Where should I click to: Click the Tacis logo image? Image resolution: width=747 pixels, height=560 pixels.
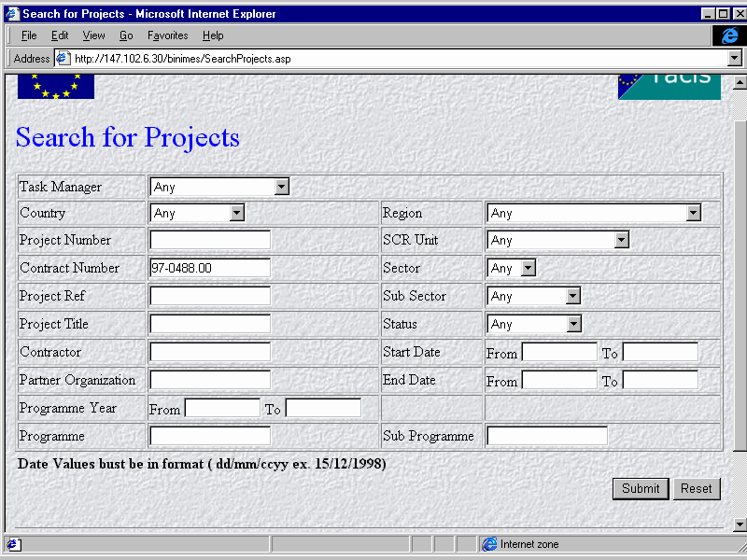pyautogui.click(x=669, y=85)
